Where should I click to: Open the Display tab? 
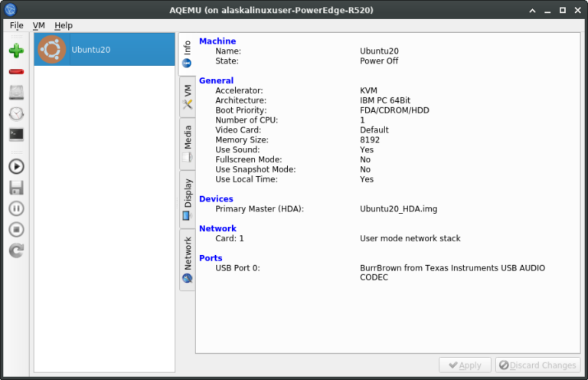pos(187,199)
